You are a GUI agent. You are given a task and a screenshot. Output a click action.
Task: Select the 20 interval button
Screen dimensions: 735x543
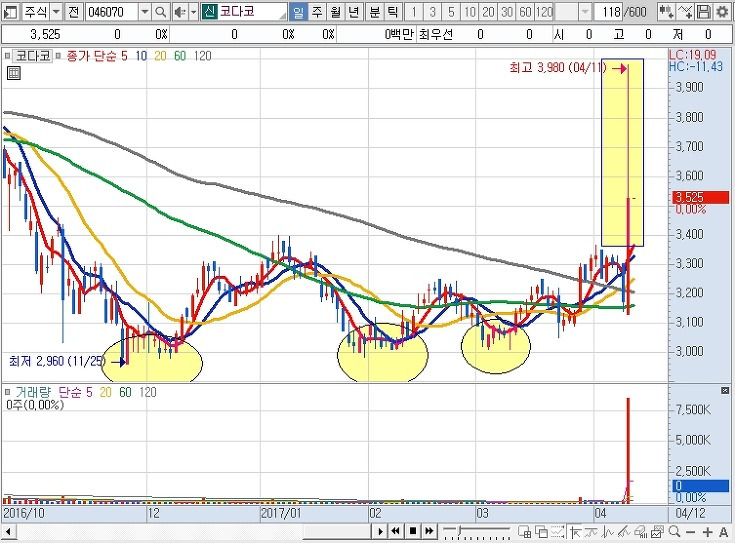488,12
